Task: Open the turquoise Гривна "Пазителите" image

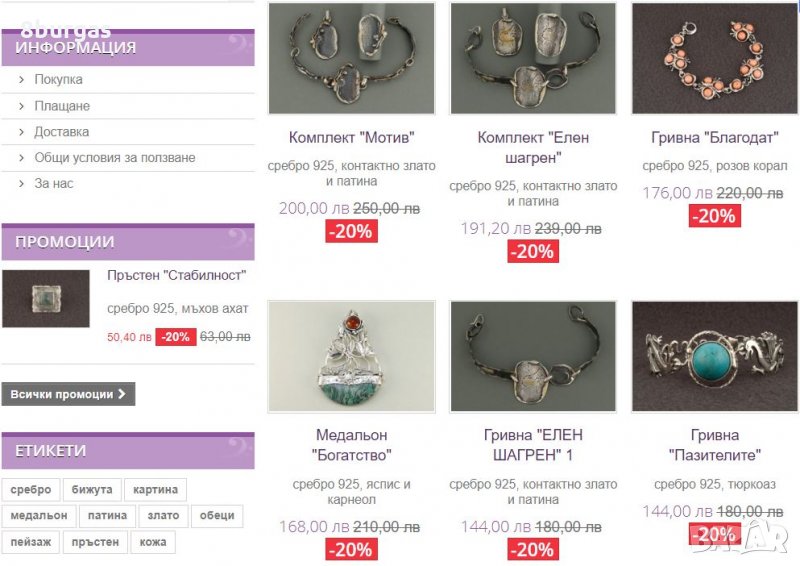Action: tap(715, 356)
